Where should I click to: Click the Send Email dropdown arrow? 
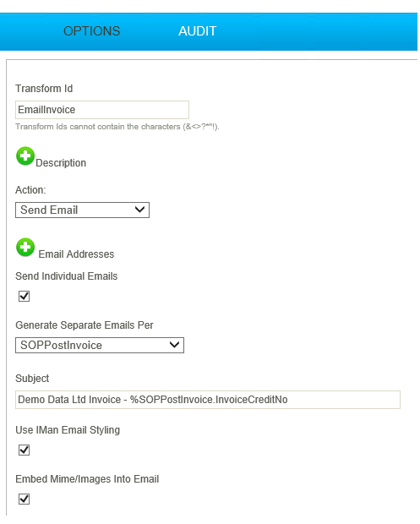[139, 210]
